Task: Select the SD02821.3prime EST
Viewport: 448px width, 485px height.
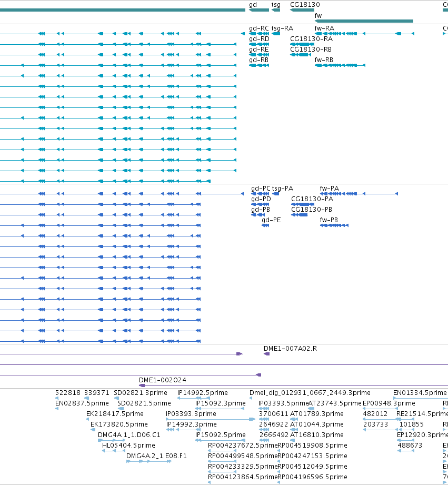Action: (115, 398)
